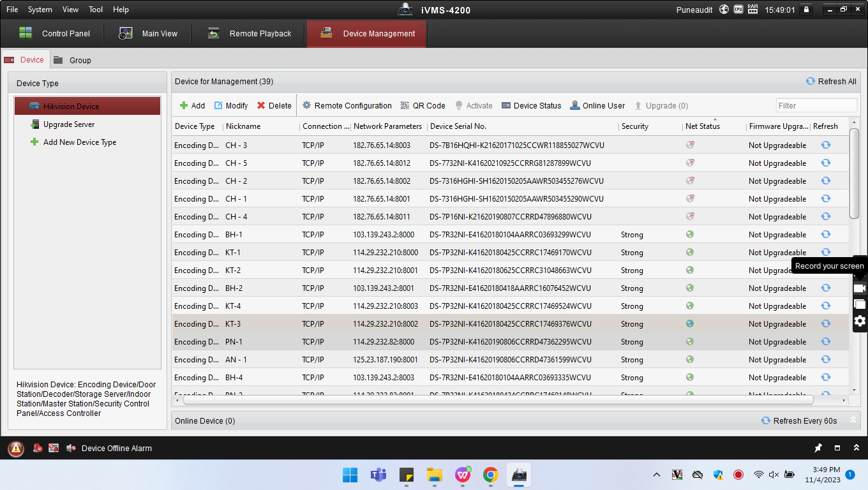Expand the alarm panel with double chevron
Screen dimensions: 868x490
click(857, 449)
